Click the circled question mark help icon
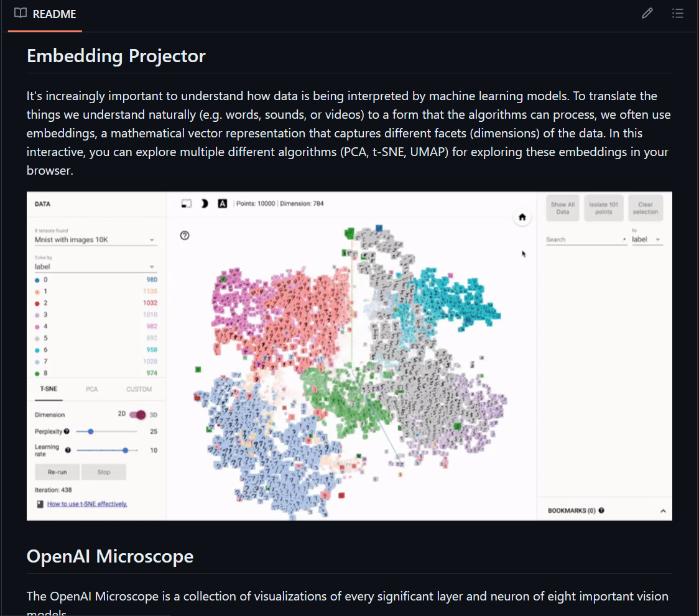The height and width of the screenshot is (616, 699). pyautogui.click(x=185, y=235)
